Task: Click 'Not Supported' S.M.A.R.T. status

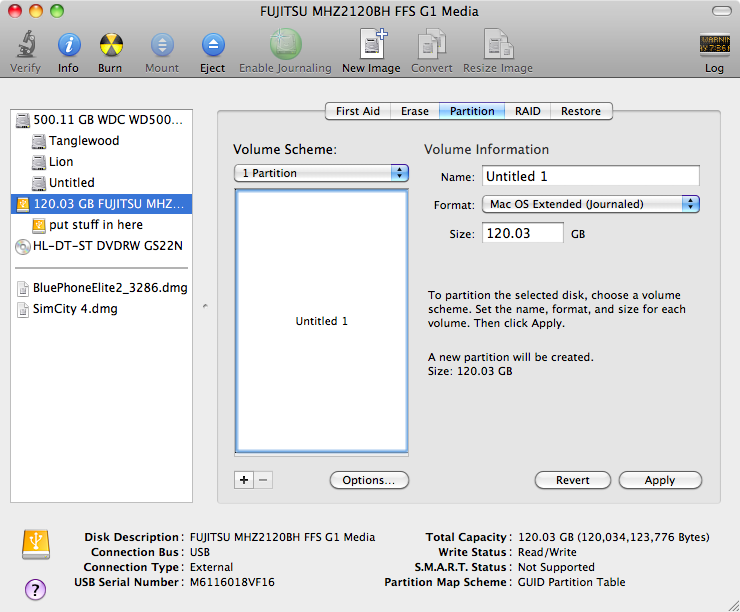Action: pyautogui.click(x=556, y=567)
